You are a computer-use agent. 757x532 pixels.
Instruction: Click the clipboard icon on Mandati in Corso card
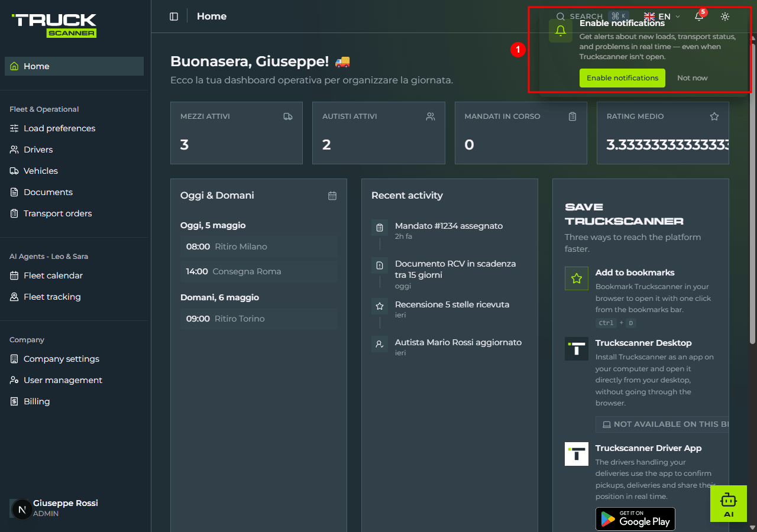(x=572, y=116)
